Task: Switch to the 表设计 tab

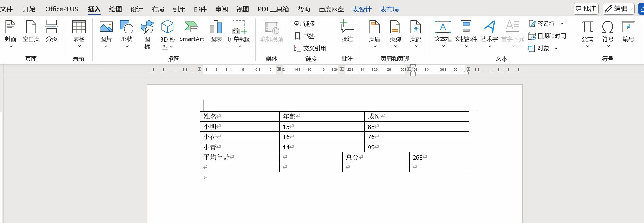Action: click(x=362, y=9)
